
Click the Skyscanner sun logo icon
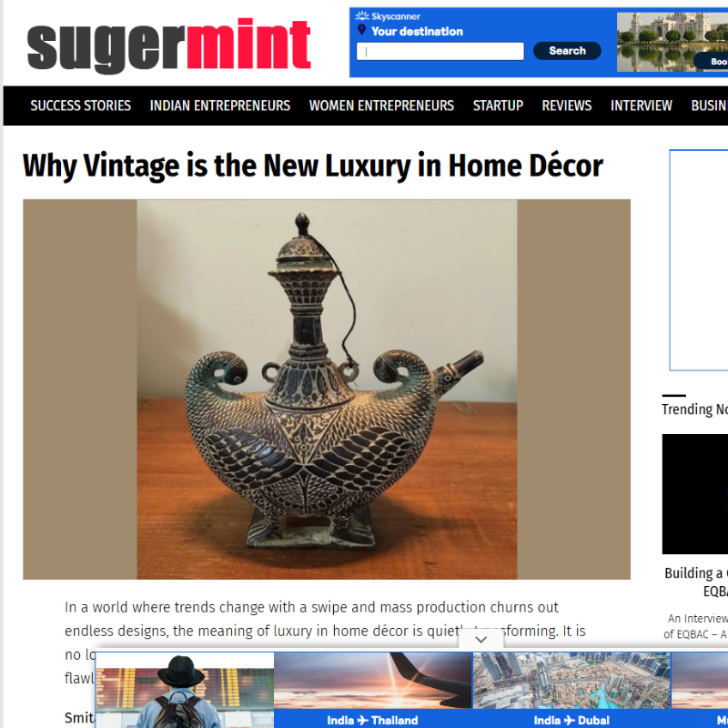coord(361,16)
